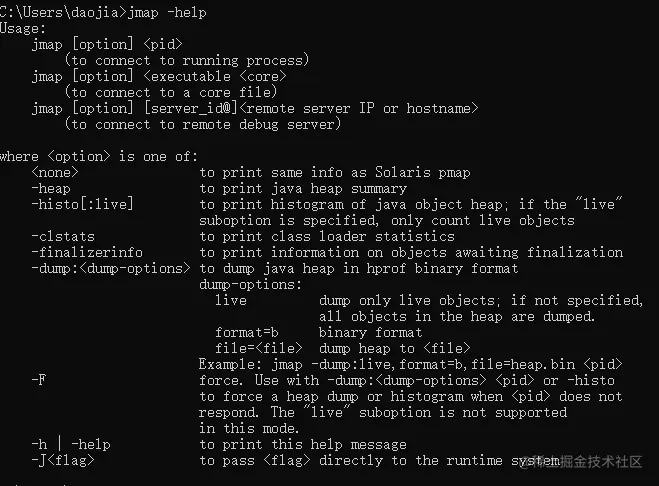Select the '-h | -help' option
Image resolution: width=659 pixels, height=486 pixels.
coord(71,444)
